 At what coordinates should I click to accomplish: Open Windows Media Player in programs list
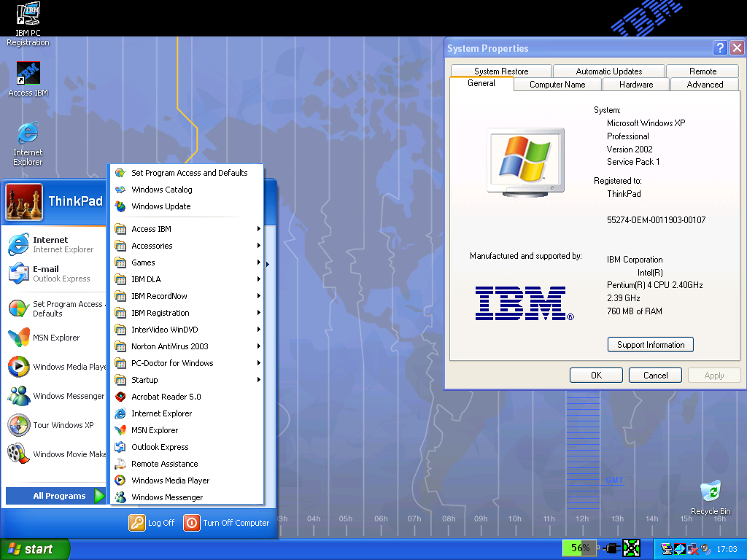(170, 481)
